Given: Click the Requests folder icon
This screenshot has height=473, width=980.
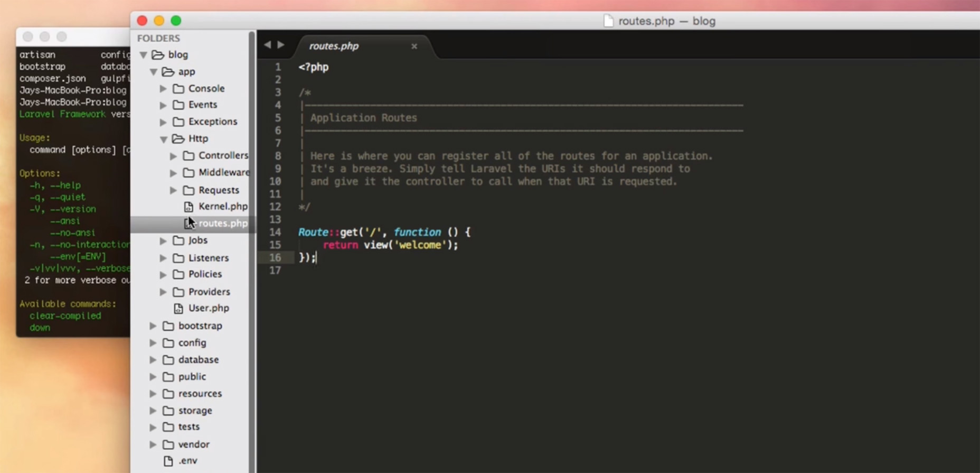Looking at the screenshot, I should [189, 190].
